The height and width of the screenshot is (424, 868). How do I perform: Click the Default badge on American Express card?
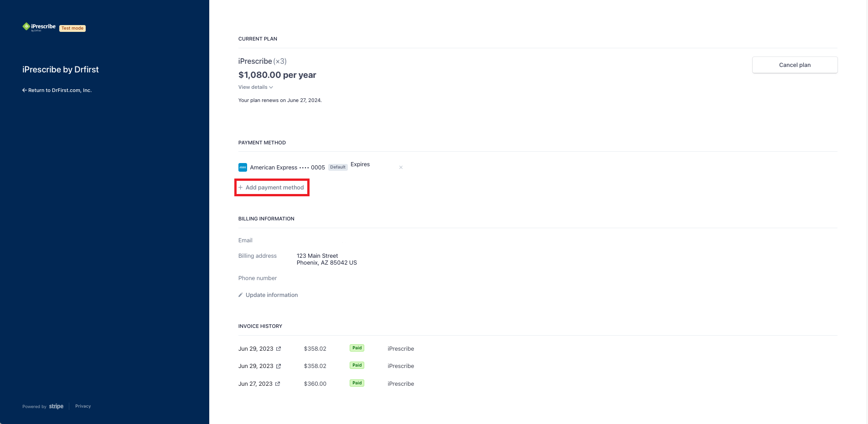tap(338, 167)
